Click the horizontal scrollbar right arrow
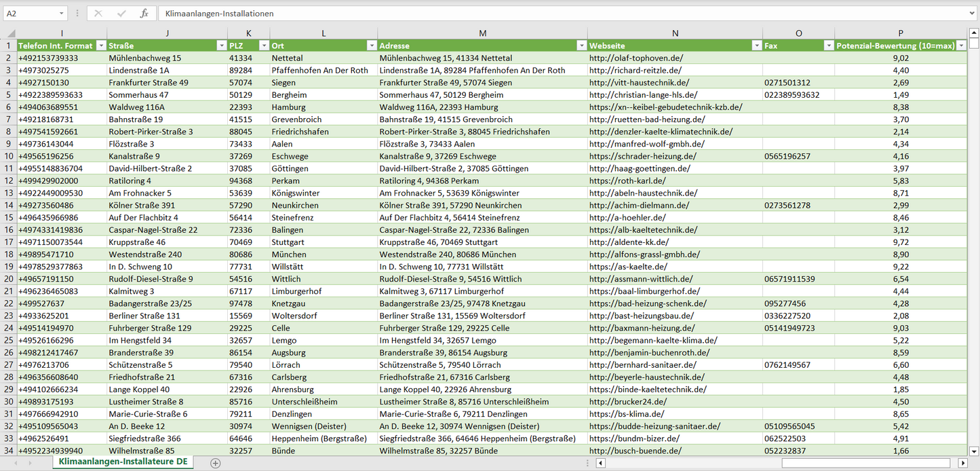Image resolution: width=980 pixels, height=471 pixels. point(962,463)
